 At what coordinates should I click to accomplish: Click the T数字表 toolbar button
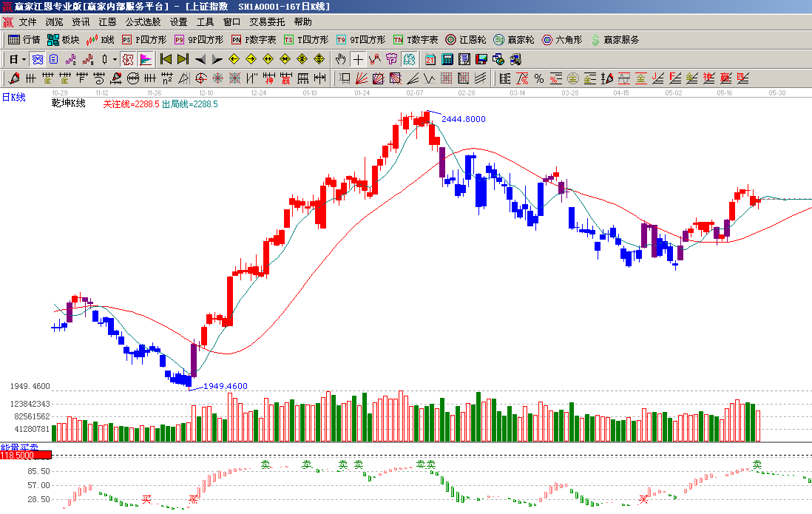click(x=415, y=40)
